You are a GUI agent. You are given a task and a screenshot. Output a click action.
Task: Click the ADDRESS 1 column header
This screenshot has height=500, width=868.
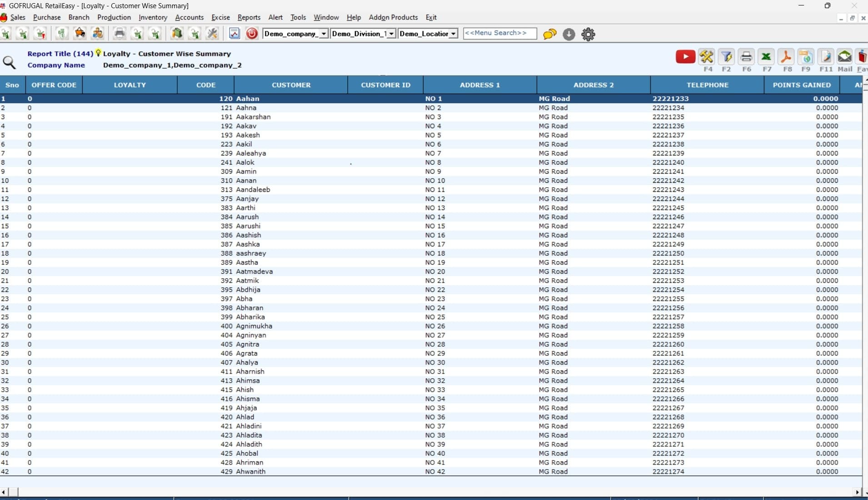tap(480, 85)
